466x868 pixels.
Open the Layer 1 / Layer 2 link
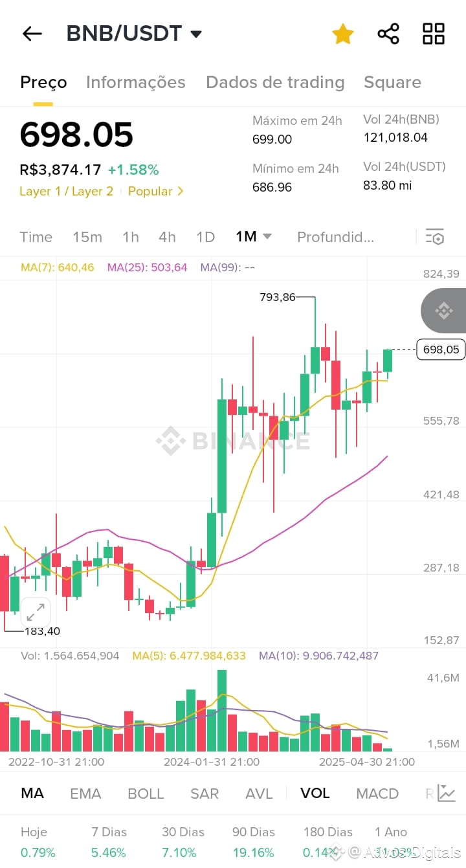coord(67,192)
